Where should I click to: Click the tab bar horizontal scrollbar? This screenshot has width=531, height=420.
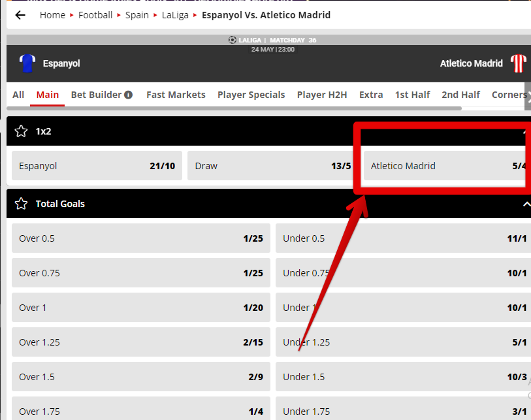pyautogui.click(x=234, y=108)
